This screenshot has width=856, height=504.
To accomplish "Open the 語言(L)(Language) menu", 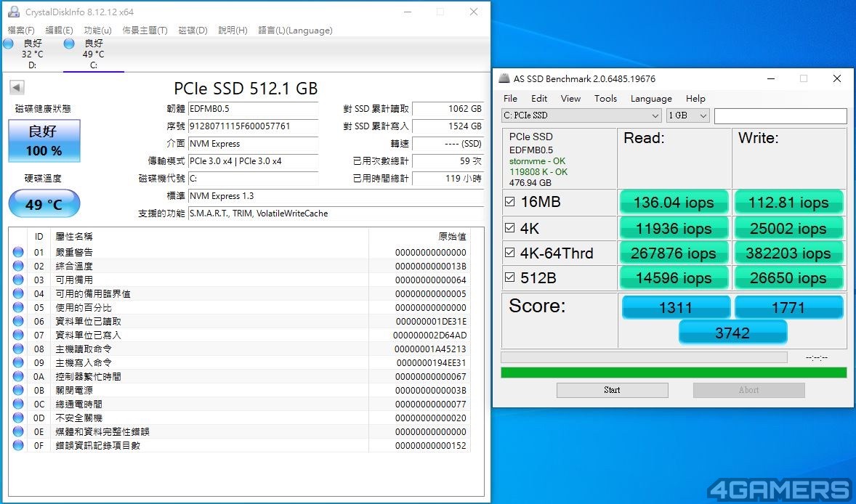I will tap(295, 31).
